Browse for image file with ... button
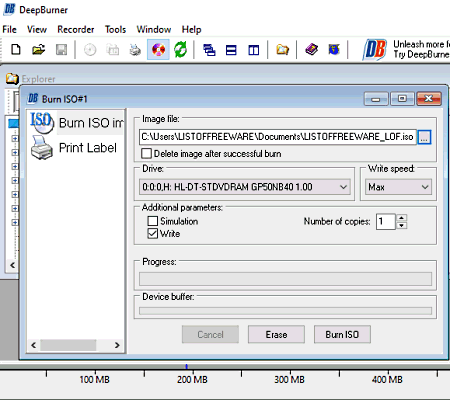Viewport: 450px width, 400px height. [424, 137]
